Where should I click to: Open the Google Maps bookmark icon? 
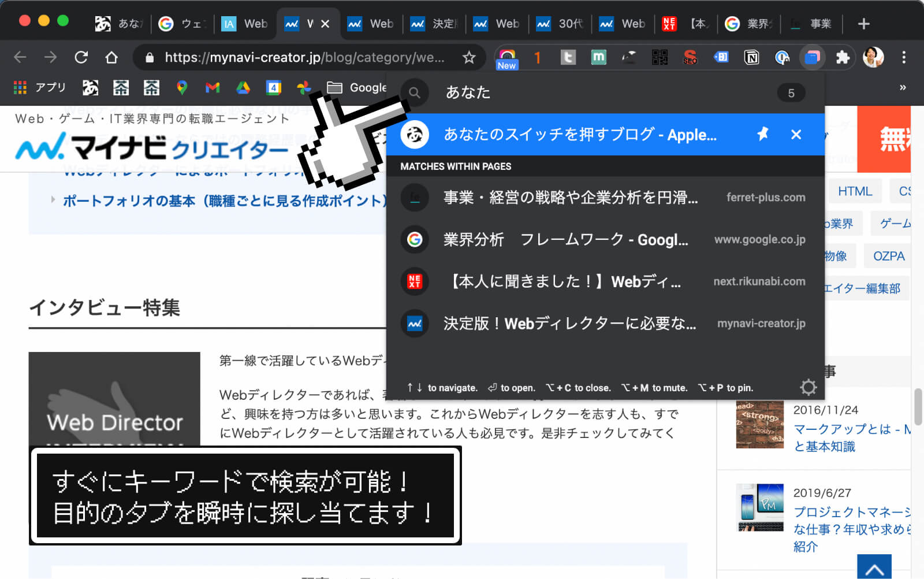pos(182,87)
